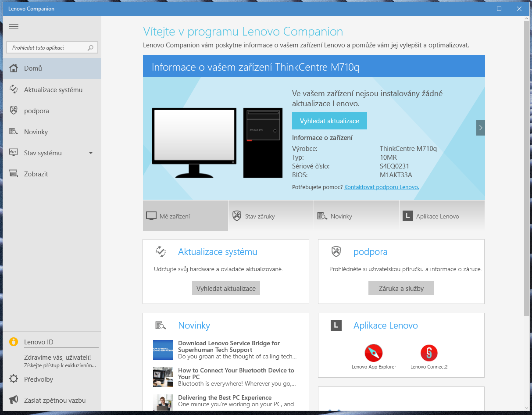Viewport: 532px width, 415px height.
Task: Open the Delivering the Best PC Experience thumbnail
Action: (163, 403)
